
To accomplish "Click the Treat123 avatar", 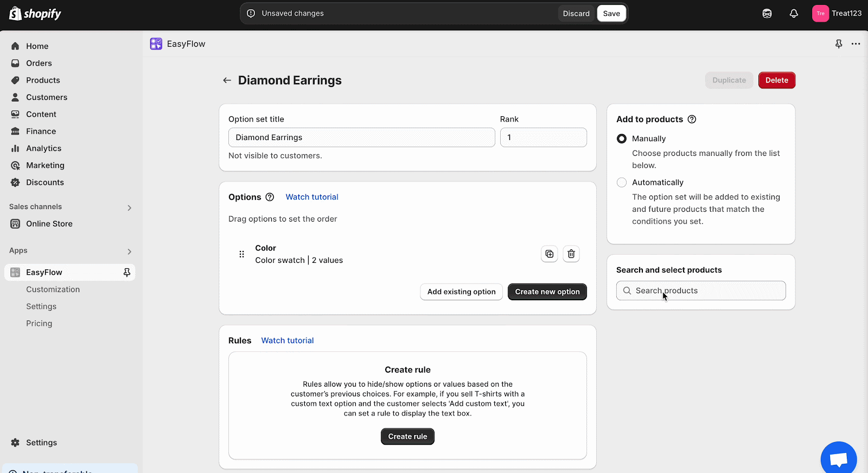I will click(x=820, y=14).
